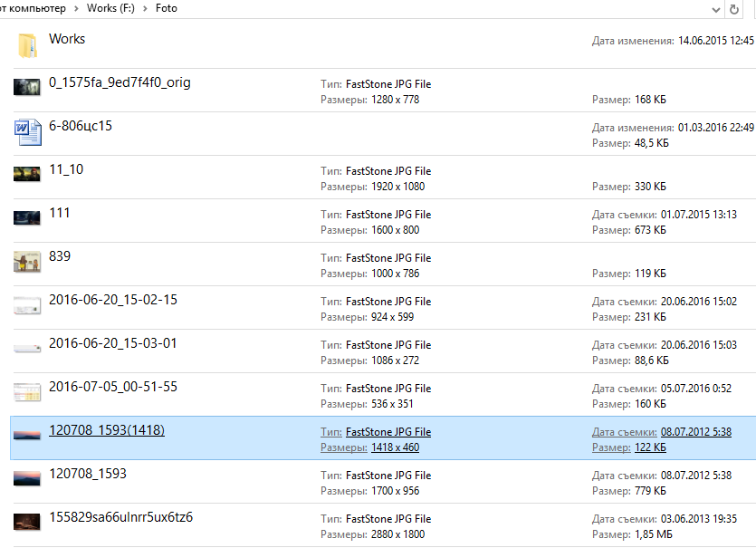
Task: Select the 839 image thumbnail
Action: coord(27,262)
